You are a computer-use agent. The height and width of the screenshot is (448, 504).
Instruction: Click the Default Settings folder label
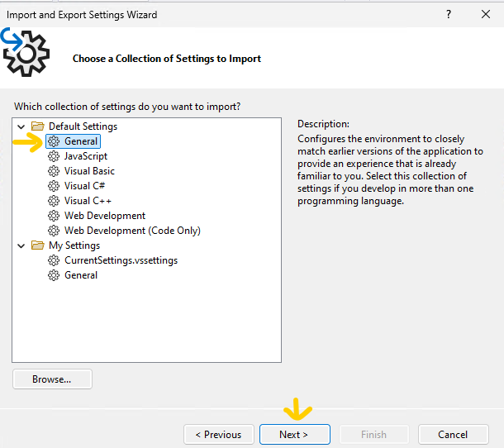83,126
